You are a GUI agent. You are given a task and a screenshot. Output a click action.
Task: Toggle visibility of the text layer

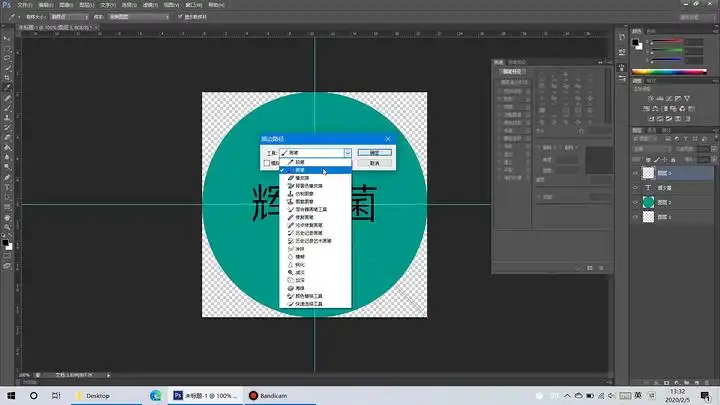coord(637,187)
